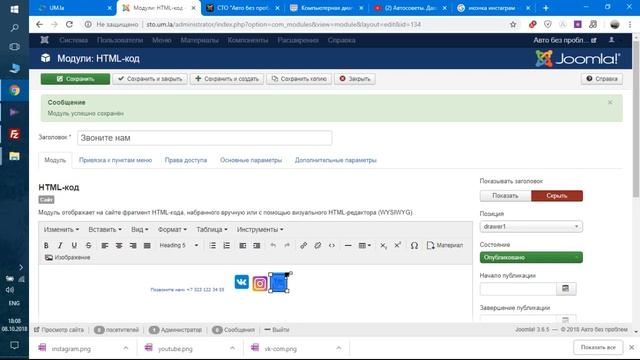This screenshot has width=640, height=360.
Task: Apply strikethrough formatting
Action: 88,245
